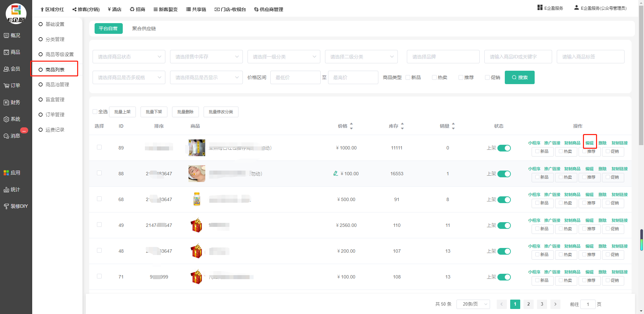Enable the 热卖 filter checkbox in search
This screenshot has width=644, height=314.
tap(434, 77)
